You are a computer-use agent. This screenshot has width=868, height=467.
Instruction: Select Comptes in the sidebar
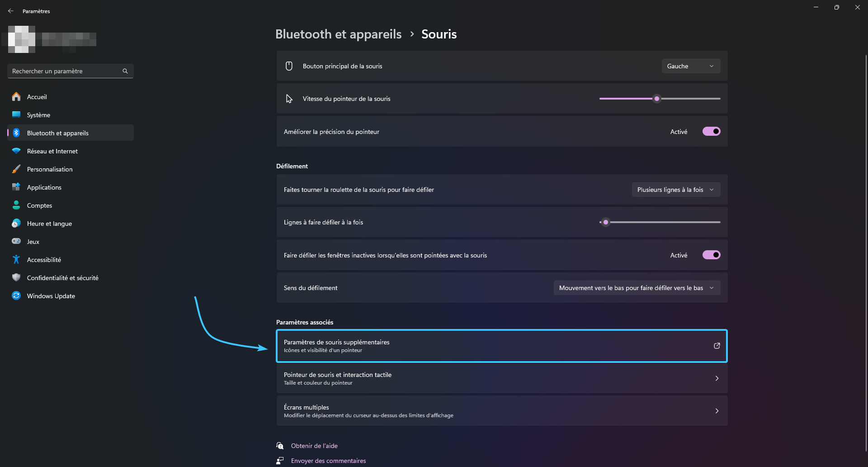(71, 205)
